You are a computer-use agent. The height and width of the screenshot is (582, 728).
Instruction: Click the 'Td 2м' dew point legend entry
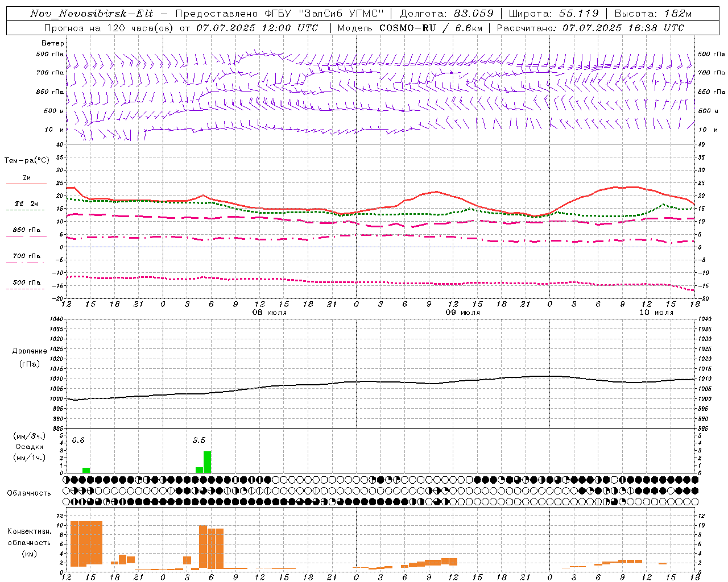(x=26, y=203)
